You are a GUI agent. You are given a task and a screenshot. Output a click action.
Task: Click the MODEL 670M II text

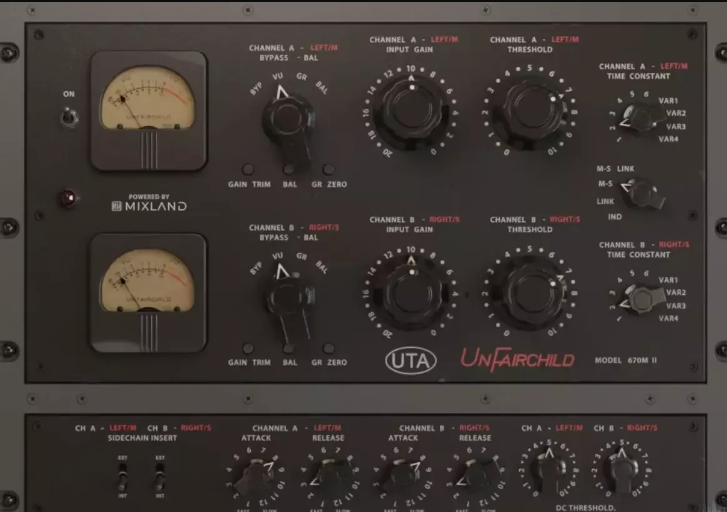click(x=626, y=360)
